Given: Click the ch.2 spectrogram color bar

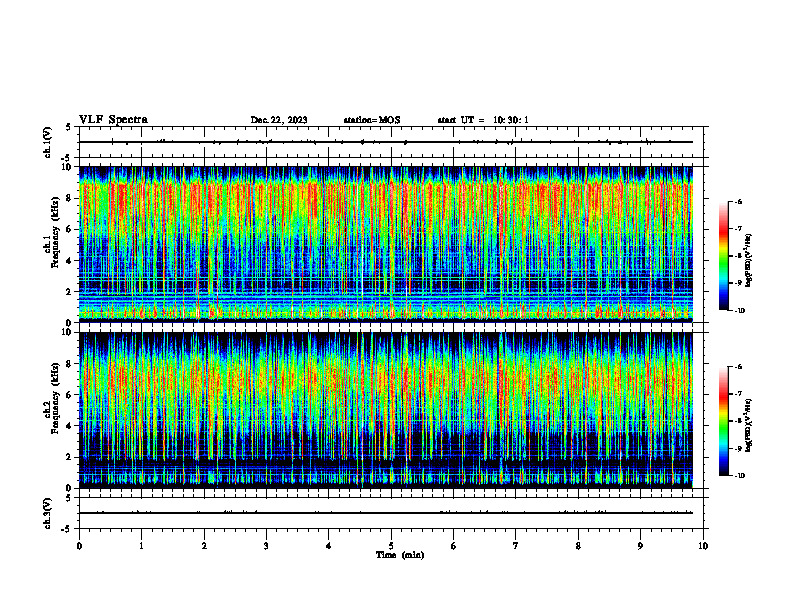Looking at the screenshot, I should point(724,421).
